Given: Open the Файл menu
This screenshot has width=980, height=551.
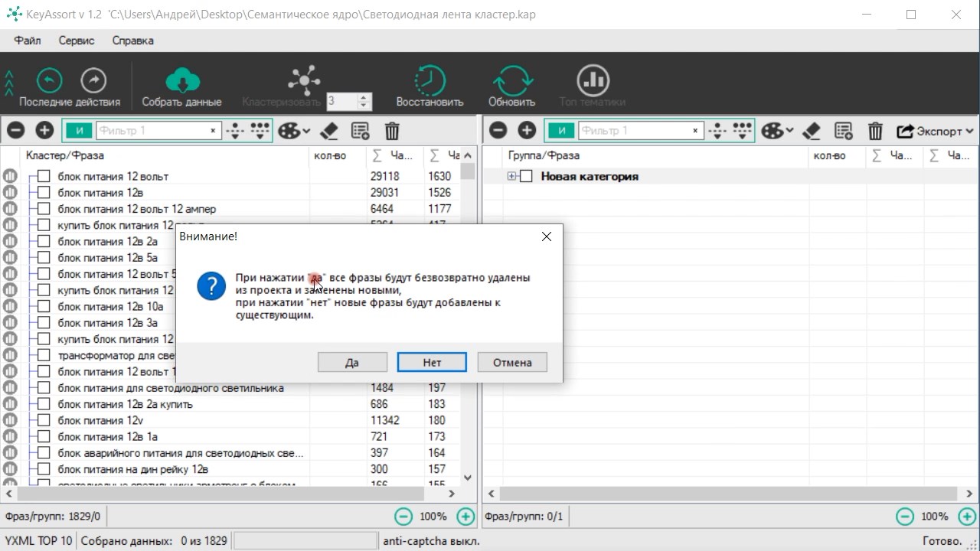Looking at the screenshot, I should click(28, 41).
